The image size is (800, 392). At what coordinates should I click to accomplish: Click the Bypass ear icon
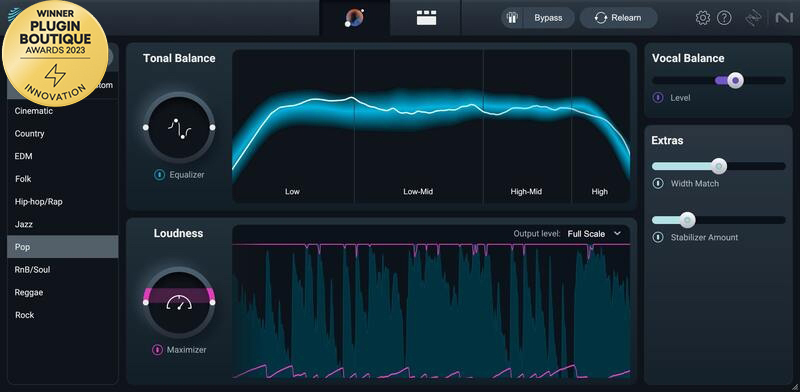512,18
